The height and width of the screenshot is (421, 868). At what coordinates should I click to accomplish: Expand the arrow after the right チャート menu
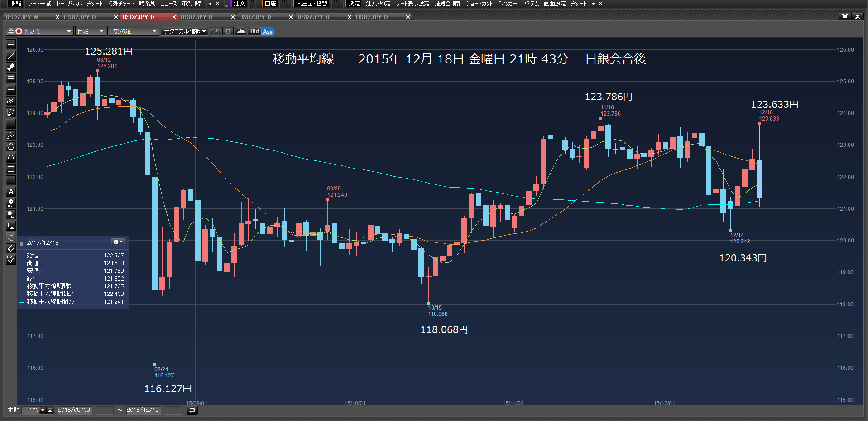[593, 4]
